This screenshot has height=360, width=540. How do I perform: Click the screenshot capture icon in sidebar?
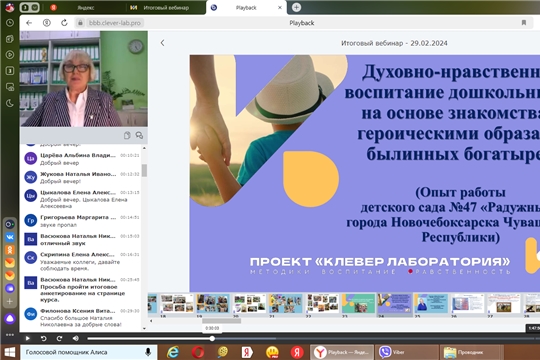(x=10, y=87)
